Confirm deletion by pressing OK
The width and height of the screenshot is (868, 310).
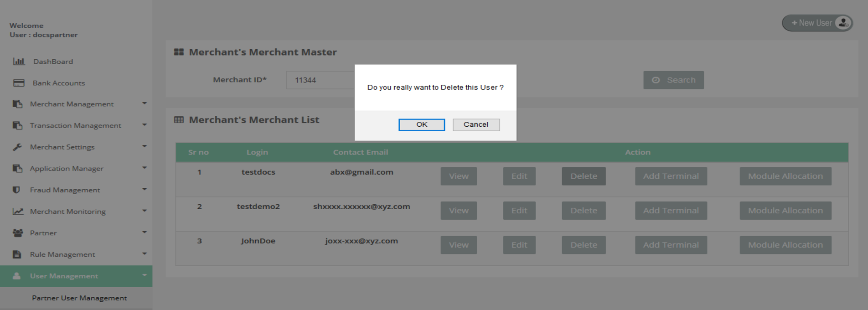click(x=421, y=125)
